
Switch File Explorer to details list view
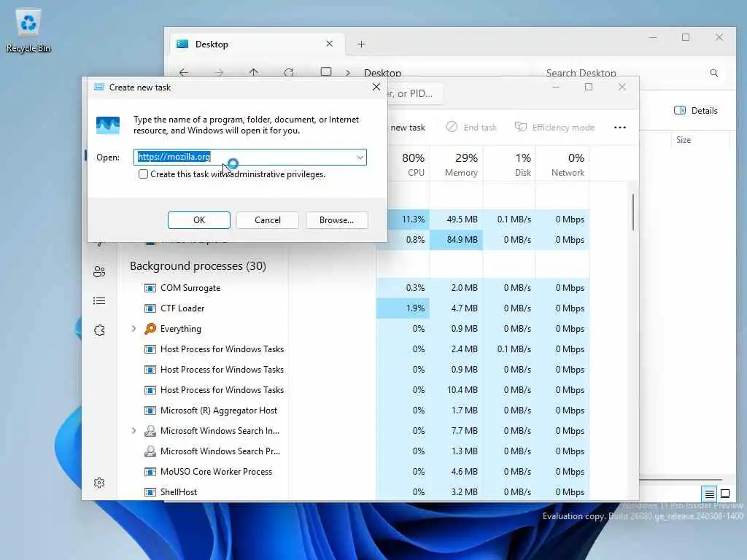tap(709, 494)
